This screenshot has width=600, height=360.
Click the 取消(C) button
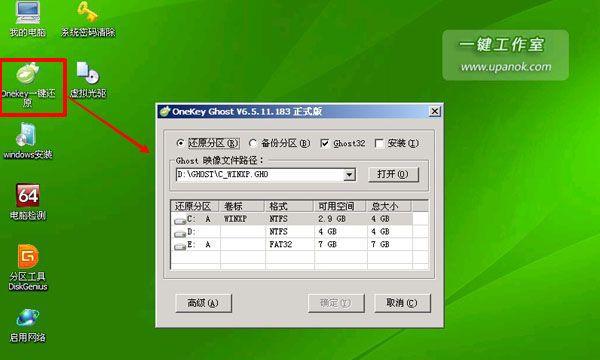[402, 303]
